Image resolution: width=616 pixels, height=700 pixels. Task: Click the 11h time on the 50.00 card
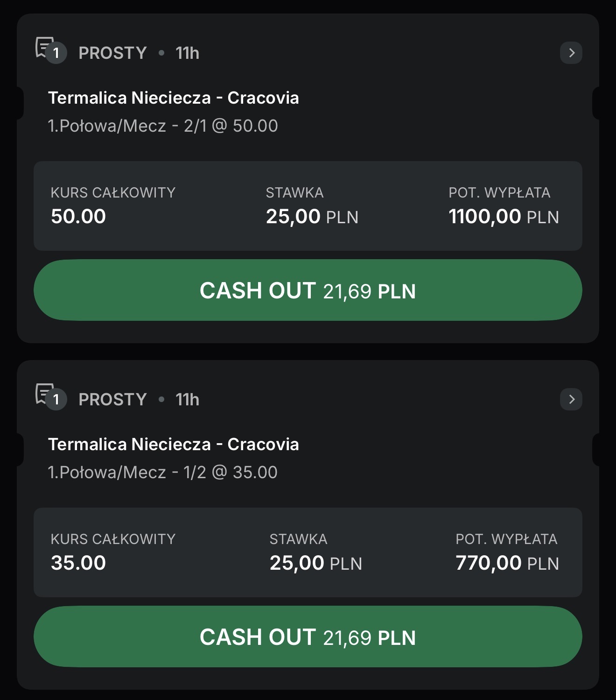pyautogui.click(x=187, y=53)
